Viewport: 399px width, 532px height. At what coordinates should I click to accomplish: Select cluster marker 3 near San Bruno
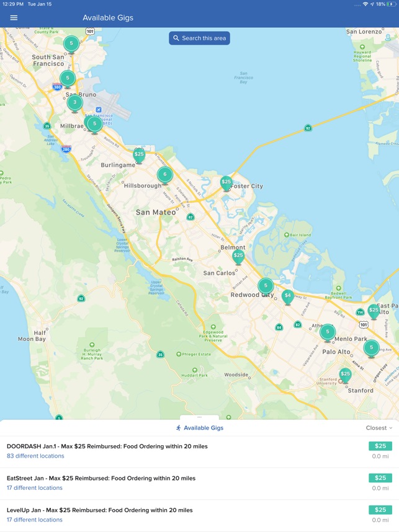point(74,103)
